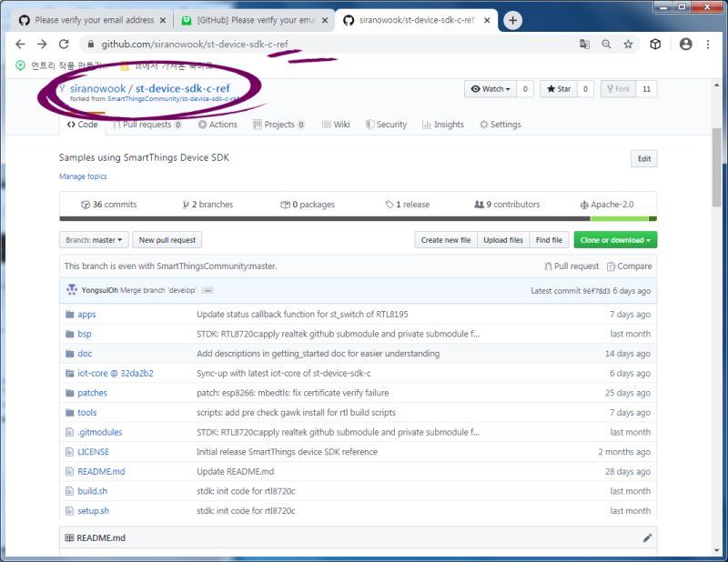Click the zoom magnifier icon in address bar
Screen dimensions: 728x562
coord(606,44)
